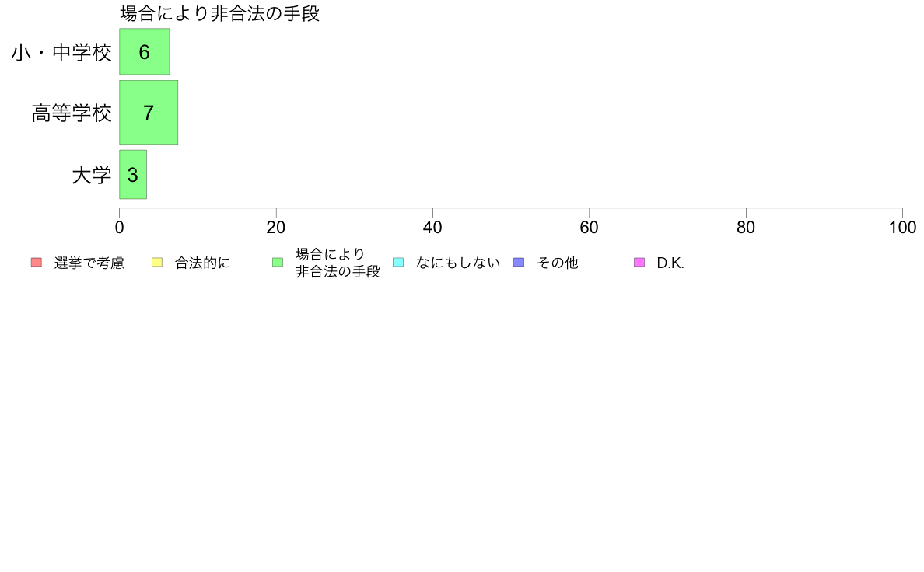The height and width of the screenshot is (572, 924).
Task: Click the blue その他 legend swatch
Action: coord(519,263)
